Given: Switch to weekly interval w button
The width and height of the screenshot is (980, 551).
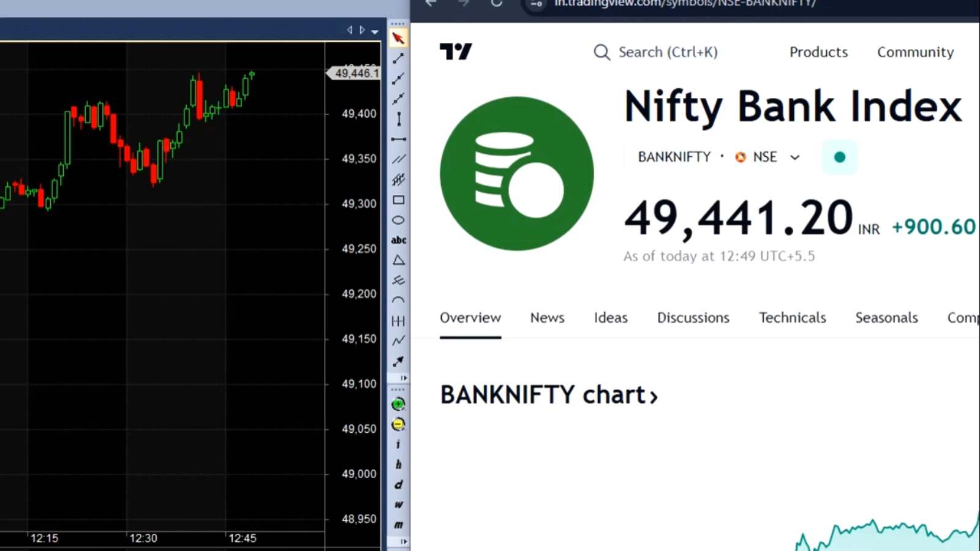Looking at the screenshot, I should [x=398, y=505].
